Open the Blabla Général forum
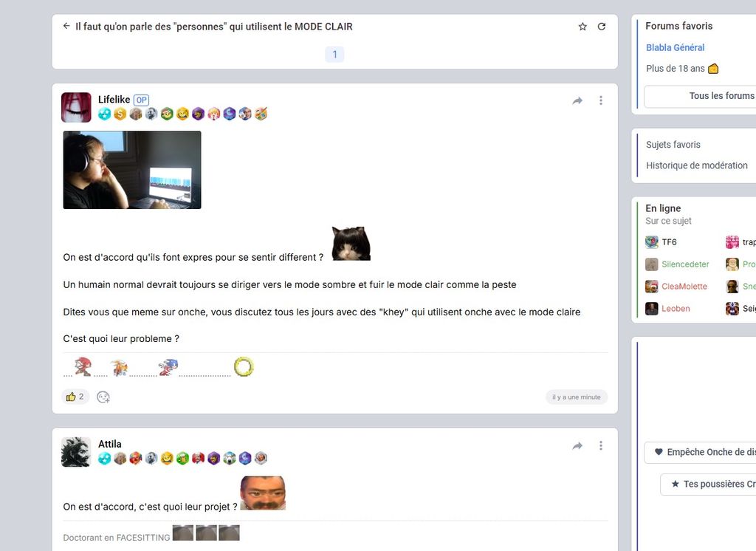The height and width of the screenshot is (551, 756). [x=675, y=47]
